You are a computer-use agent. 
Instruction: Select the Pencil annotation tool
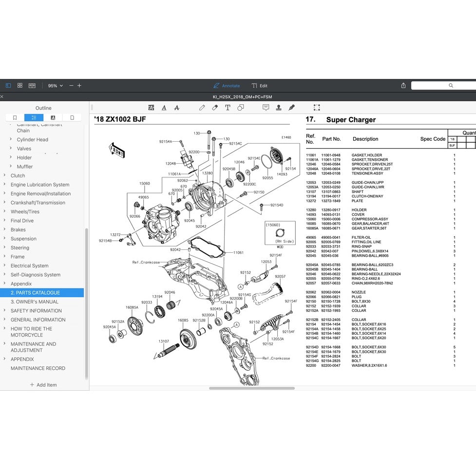click(x=202, y=109)
